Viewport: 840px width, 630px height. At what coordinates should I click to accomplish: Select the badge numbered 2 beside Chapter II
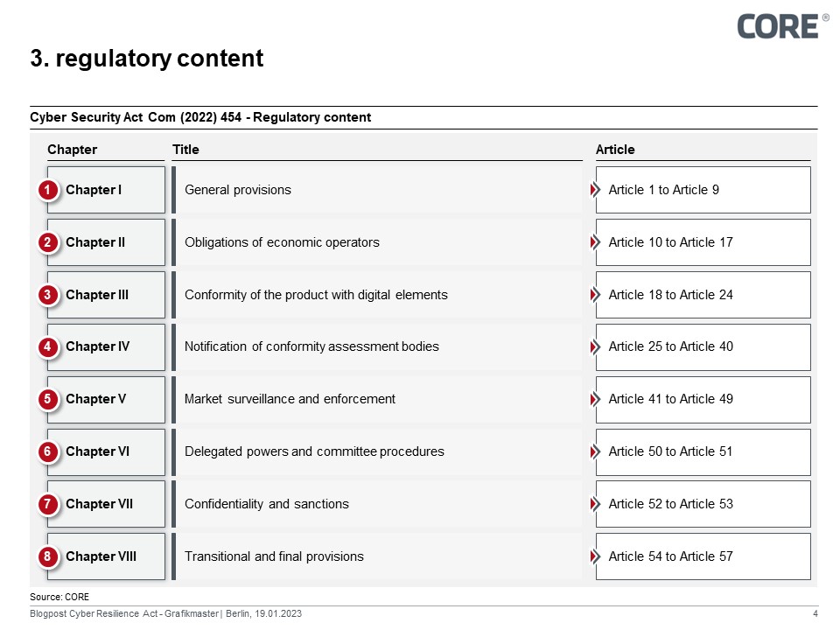point(50,242)
